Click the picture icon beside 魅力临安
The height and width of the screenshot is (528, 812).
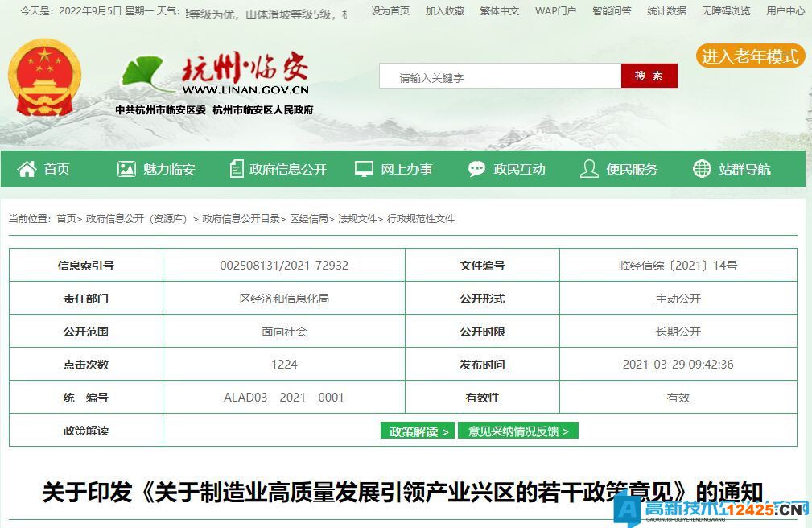point(126,169)
